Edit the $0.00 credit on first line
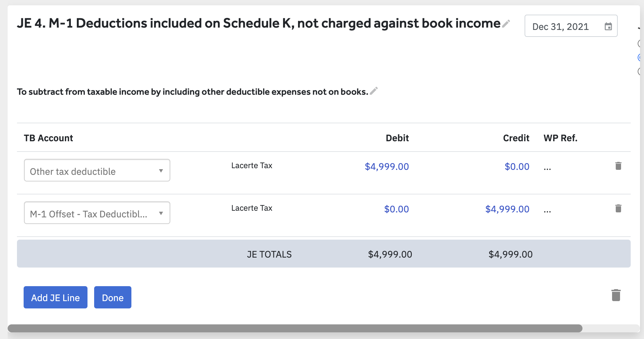This screenshot has width=644, height=339. tap(517, 167)
